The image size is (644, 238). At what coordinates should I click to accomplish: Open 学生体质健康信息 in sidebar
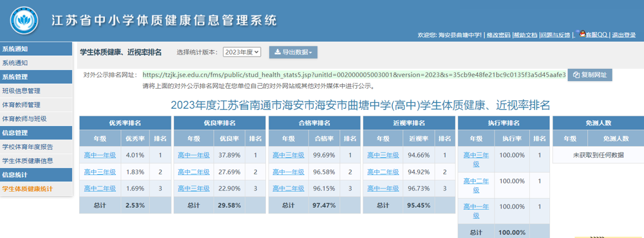click(36, 161)
